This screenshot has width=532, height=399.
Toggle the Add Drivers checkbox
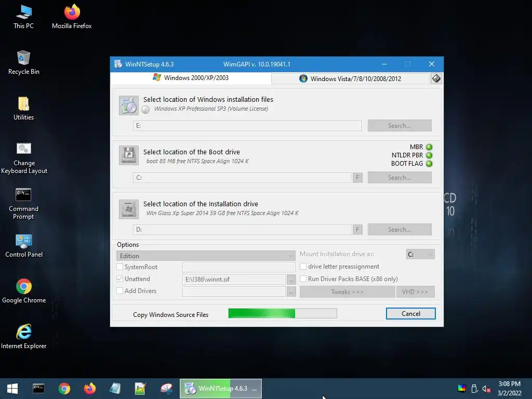(x=120, y=290)
